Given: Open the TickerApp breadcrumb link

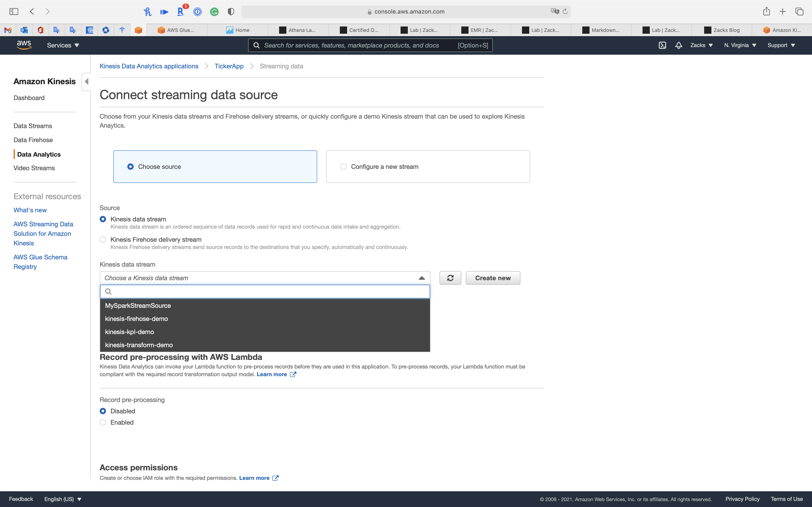Looking at the screenshot, I should coord(229,66).
